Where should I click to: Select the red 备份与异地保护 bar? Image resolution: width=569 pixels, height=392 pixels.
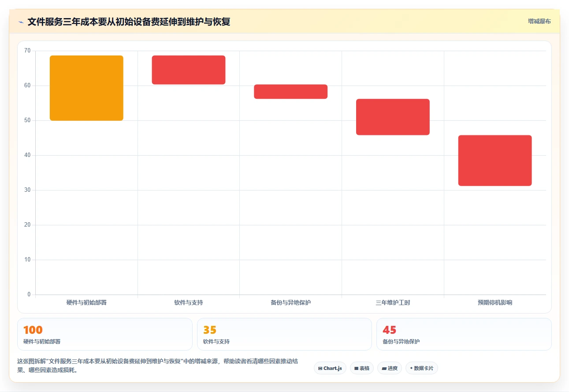pos(291,92)
